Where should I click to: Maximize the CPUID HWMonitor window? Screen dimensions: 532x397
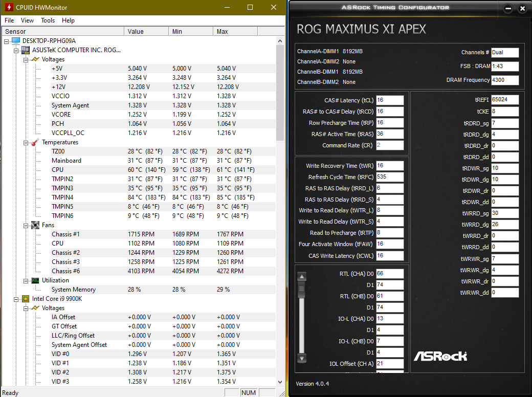pyautogui.click(x=250, y=7)
